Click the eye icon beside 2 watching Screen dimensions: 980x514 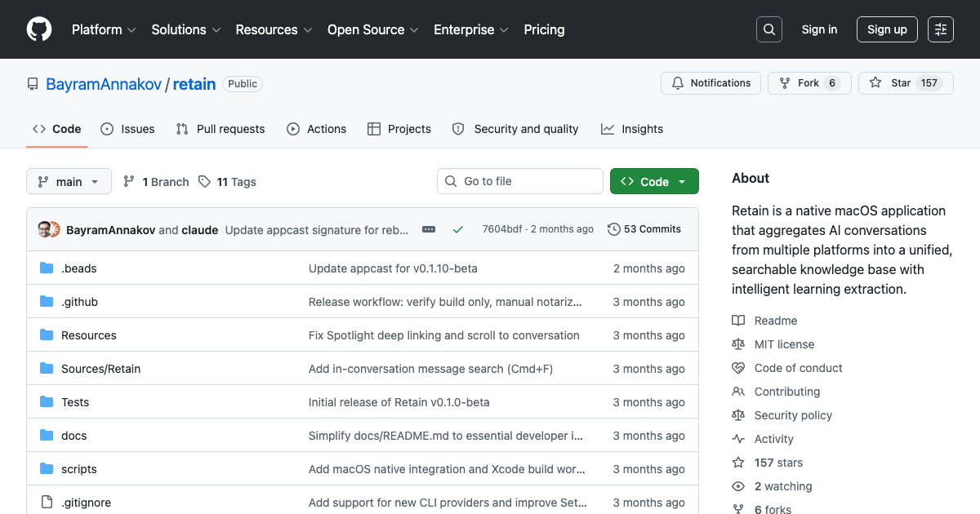[738, 486]
